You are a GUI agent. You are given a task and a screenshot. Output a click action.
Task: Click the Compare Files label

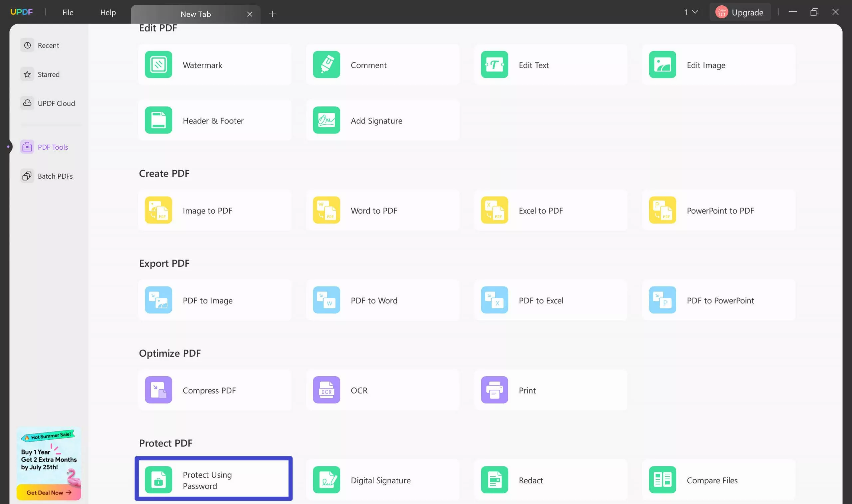pos(712,481)
